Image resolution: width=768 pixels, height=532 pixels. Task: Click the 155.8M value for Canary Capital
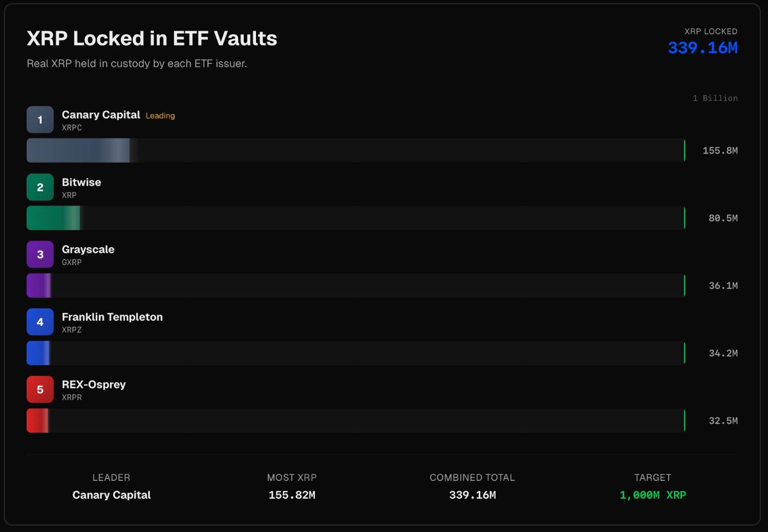[720, 150]
